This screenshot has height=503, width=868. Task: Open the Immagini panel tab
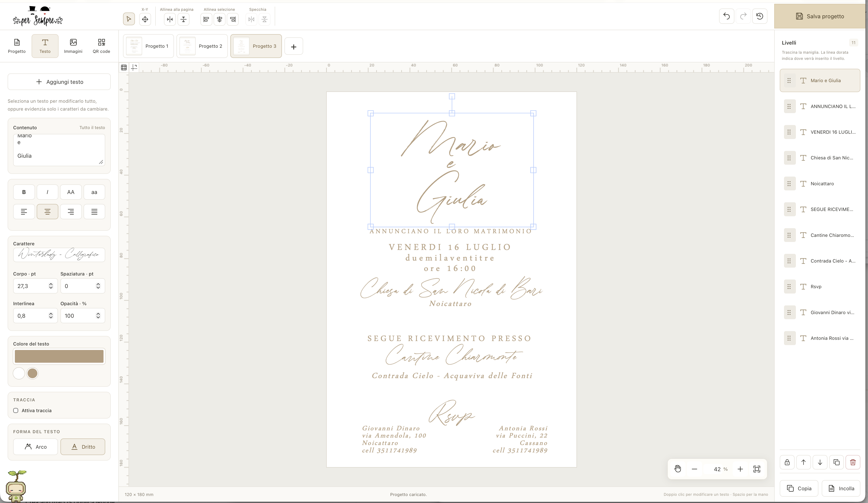click(73, 46)
